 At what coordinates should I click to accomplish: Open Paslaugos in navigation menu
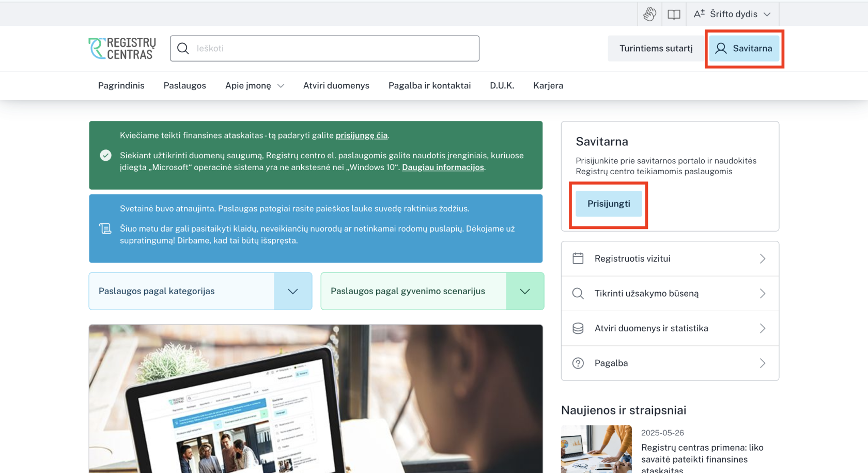pyautogui.click(x=185, y=86)
